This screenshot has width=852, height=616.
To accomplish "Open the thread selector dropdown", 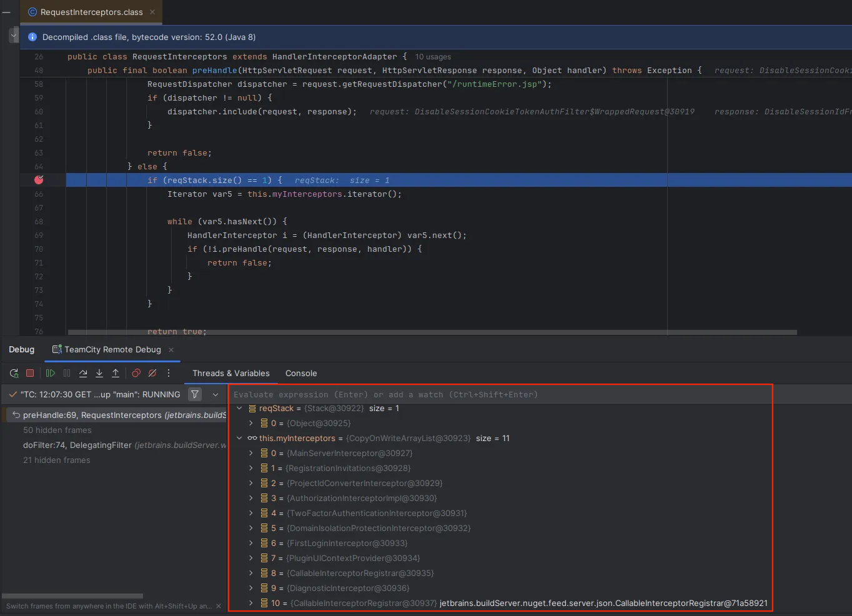I will point(215,394).
